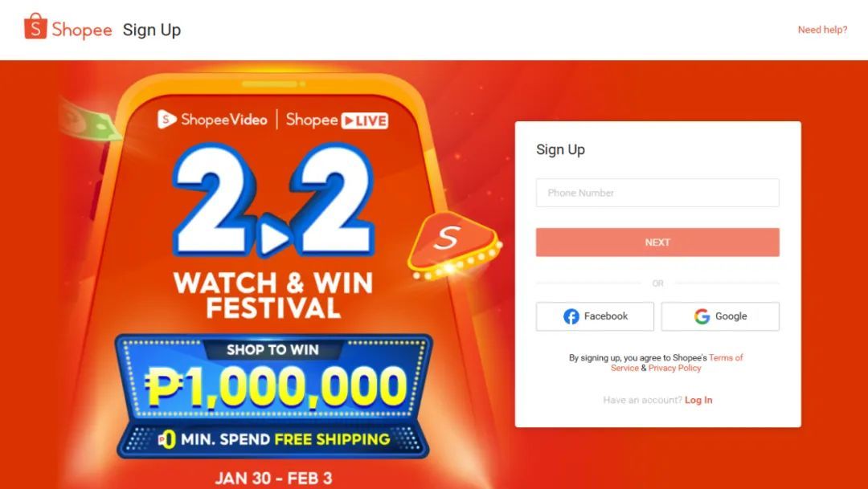The image size is (868, 489).
Task: Click the Watch & Win Festival text
Action: (273, 295)
